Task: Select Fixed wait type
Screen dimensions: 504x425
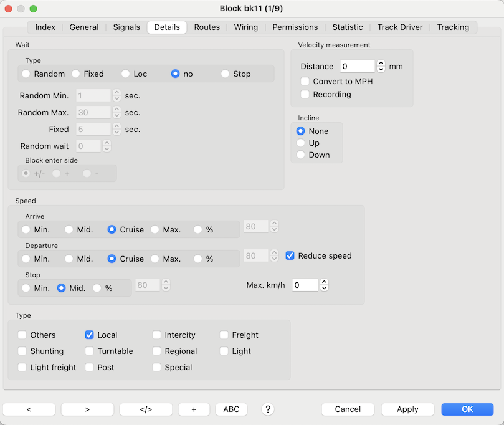Action: [76, 74]
